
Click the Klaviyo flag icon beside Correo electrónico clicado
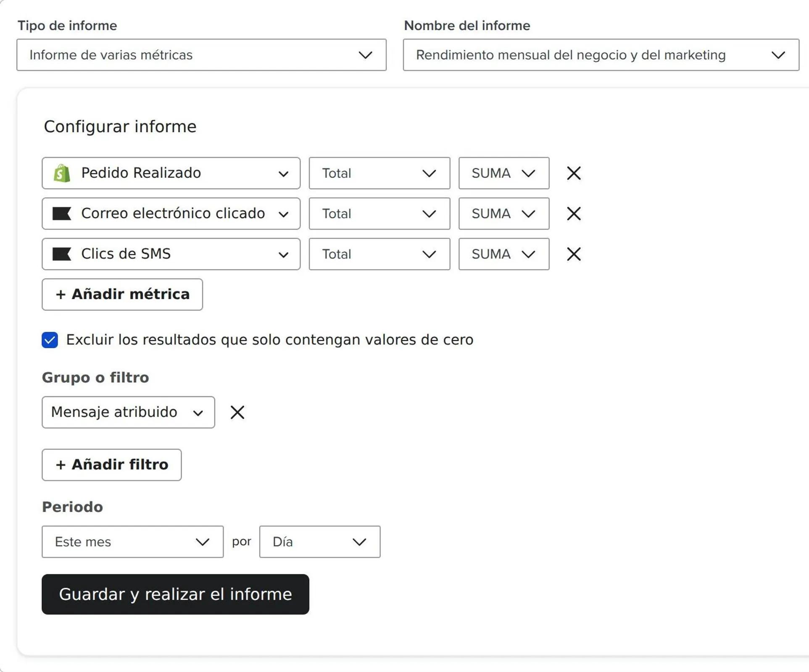(62, 213)
